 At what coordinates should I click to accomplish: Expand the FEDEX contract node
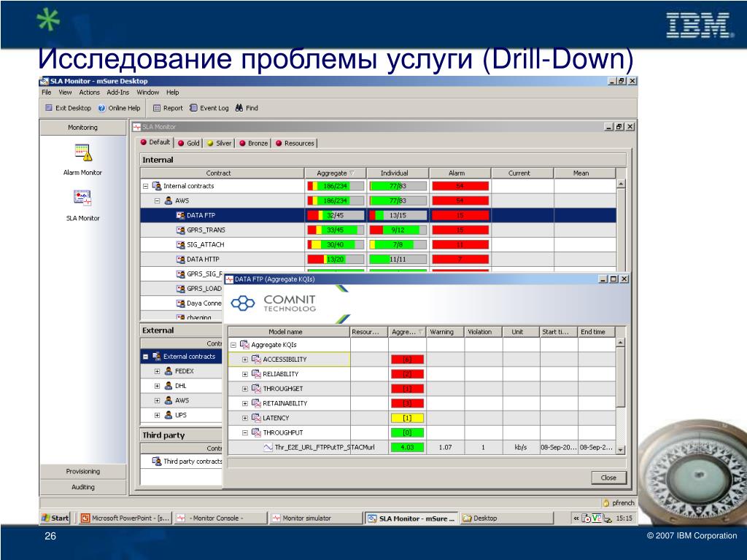[x=157, y=371]
